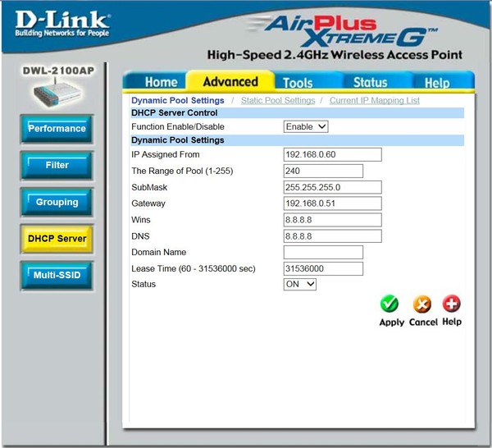The image size is (492, 448).
Task: Open the Grouping settings page
Action: tap(57, 202)
